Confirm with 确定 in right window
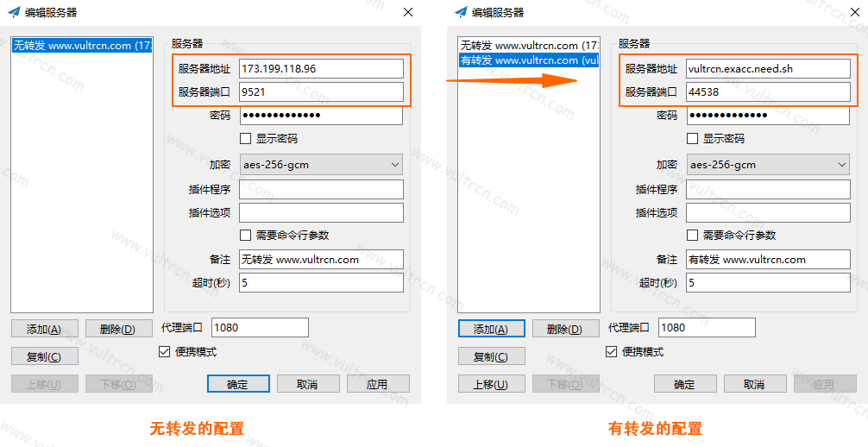The height and width of the screenshot is (447, 868). pos(685,384)
